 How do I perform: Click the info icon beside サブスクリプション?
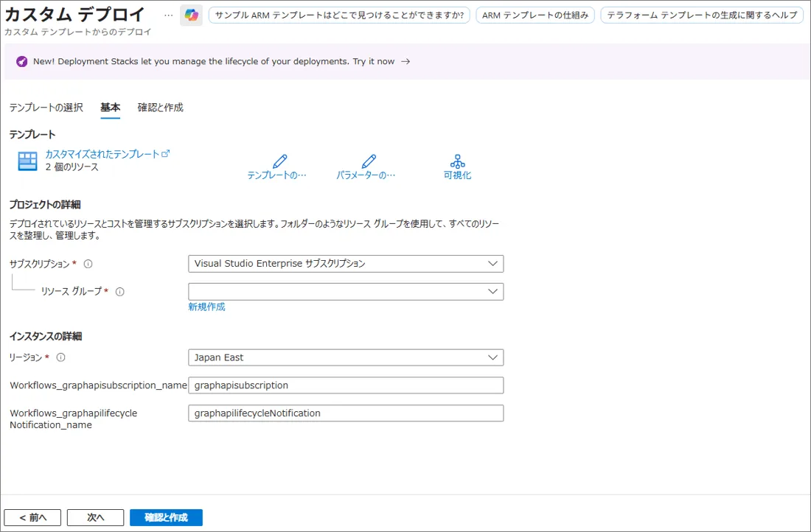[88, 264]
